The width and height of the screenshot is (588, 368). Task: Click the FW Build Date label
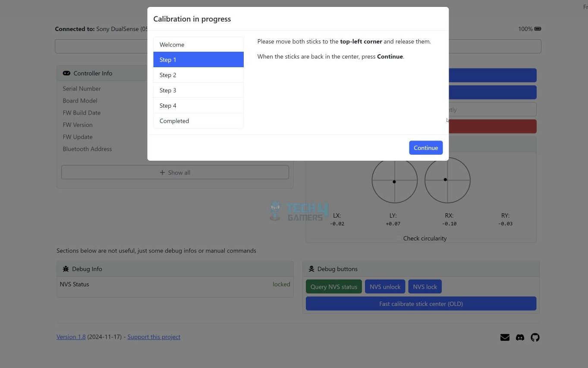pos(82,112)
